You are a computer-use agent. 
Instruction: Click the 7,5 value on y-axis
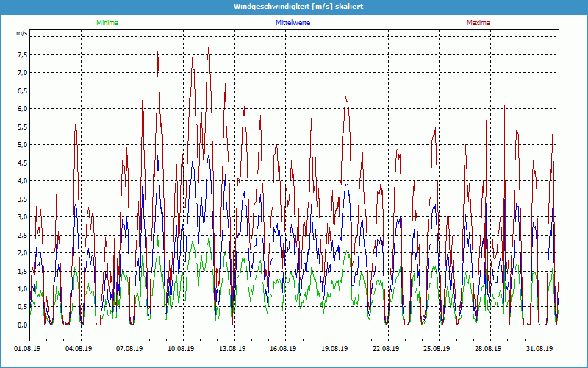click(x=21, y=54)
